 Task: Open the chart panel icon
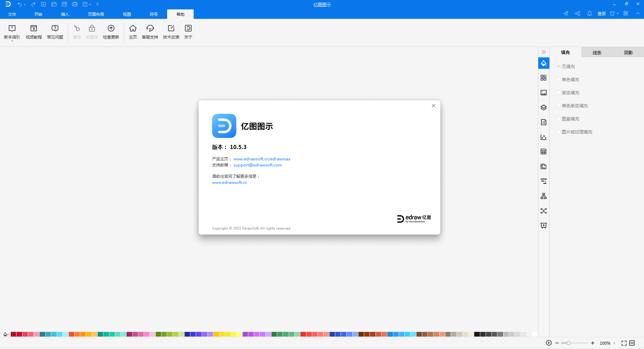544,137
